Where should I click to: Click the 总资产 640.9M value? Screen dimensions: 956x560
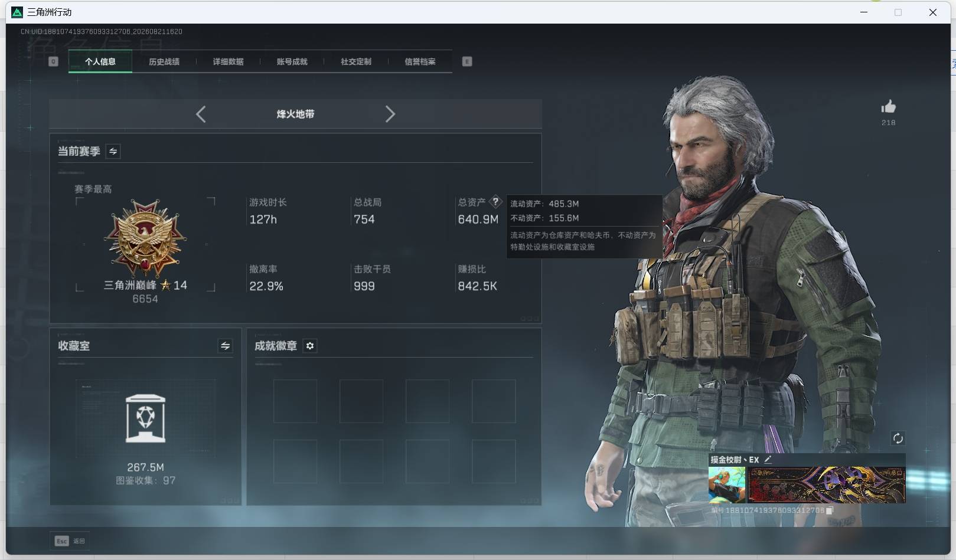(x=478, y=220)
